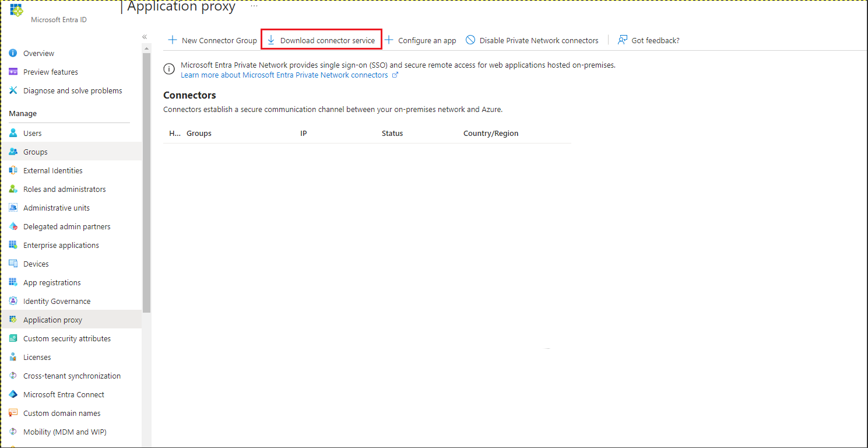Click the Overview info icon in sidebar
868x448 pixels.
[x=13, y=53]
